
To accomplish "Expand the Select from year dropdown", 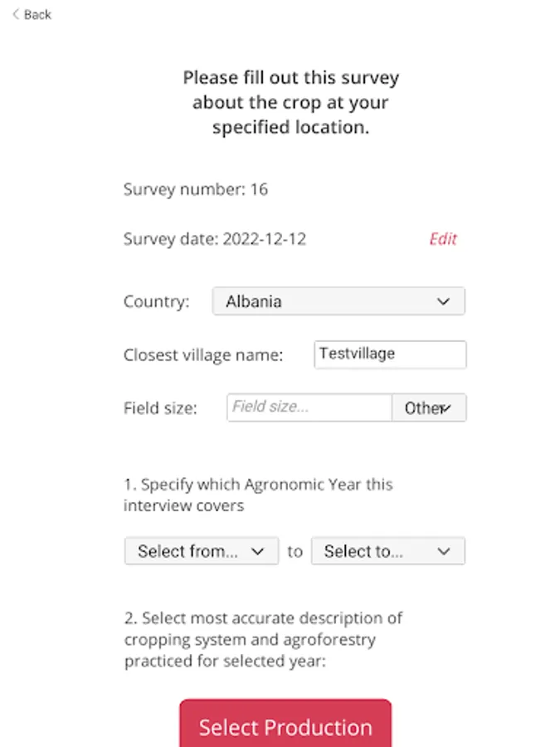I will tap(201, 551).
